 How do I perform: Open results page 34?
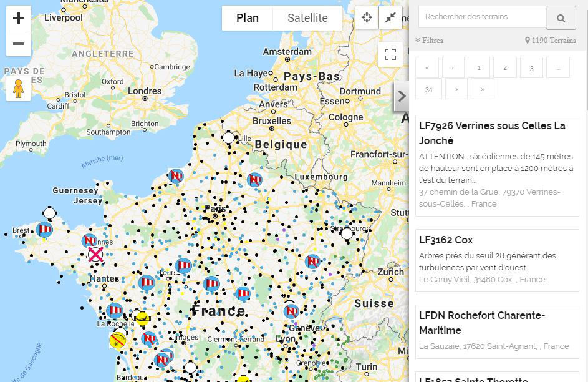428,89
